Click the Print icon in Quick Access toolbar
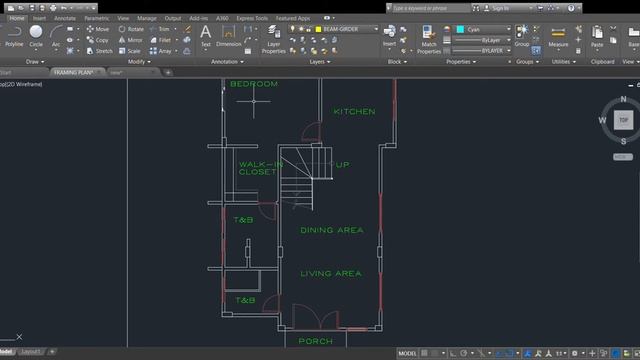The height and width of the screenshot is (360, 640). coord(53,8)
